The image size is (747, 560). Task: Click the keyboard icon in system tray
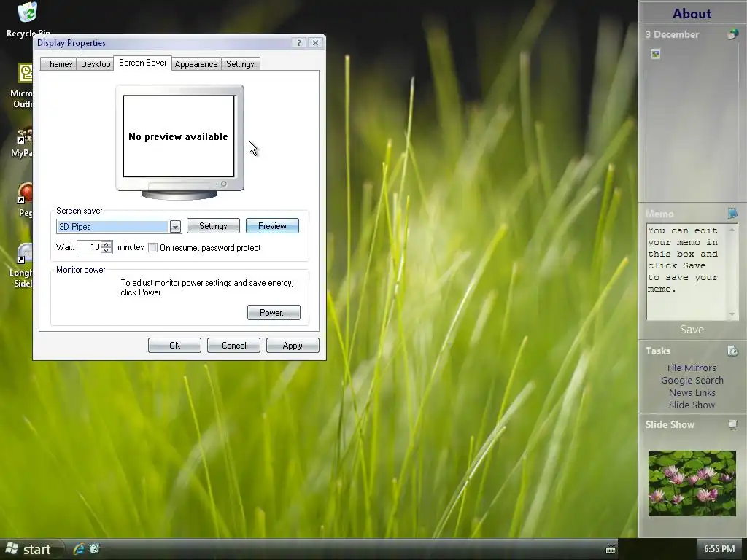click(x=611, y=550)
